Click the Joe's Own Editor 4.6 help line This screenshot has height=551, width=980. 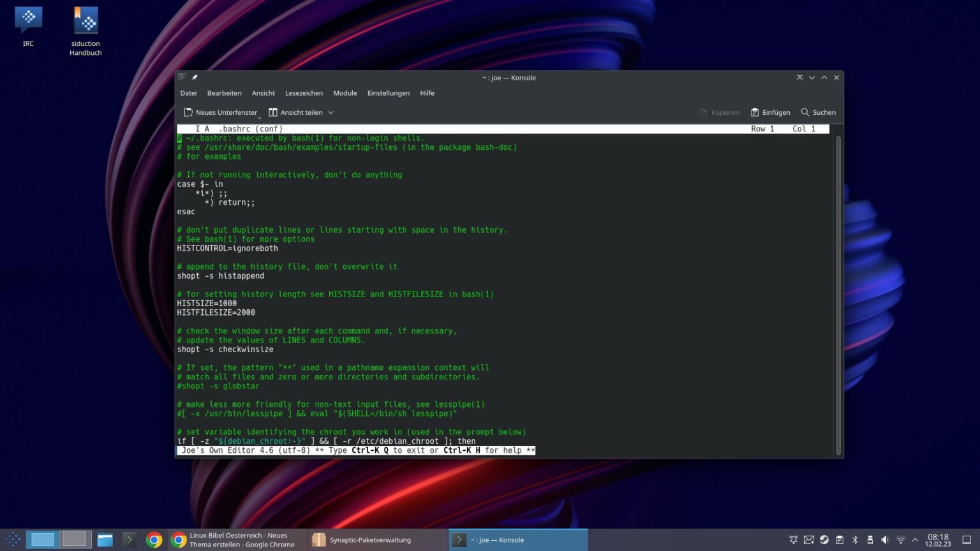coord(356,450)
